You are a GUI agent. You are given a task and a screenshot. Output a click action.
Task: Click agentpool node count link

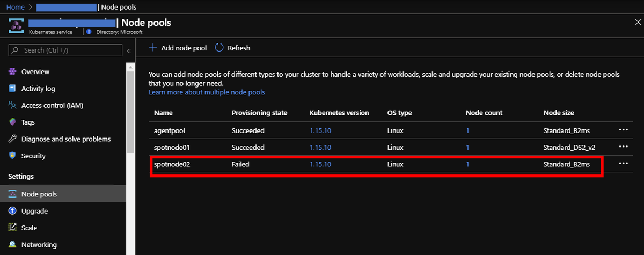pos(467,130)
